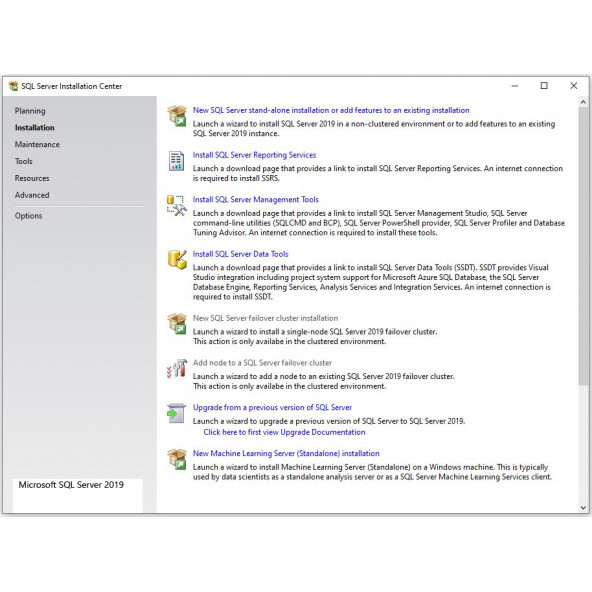Go to the Maintenance section

coord(37,145)
